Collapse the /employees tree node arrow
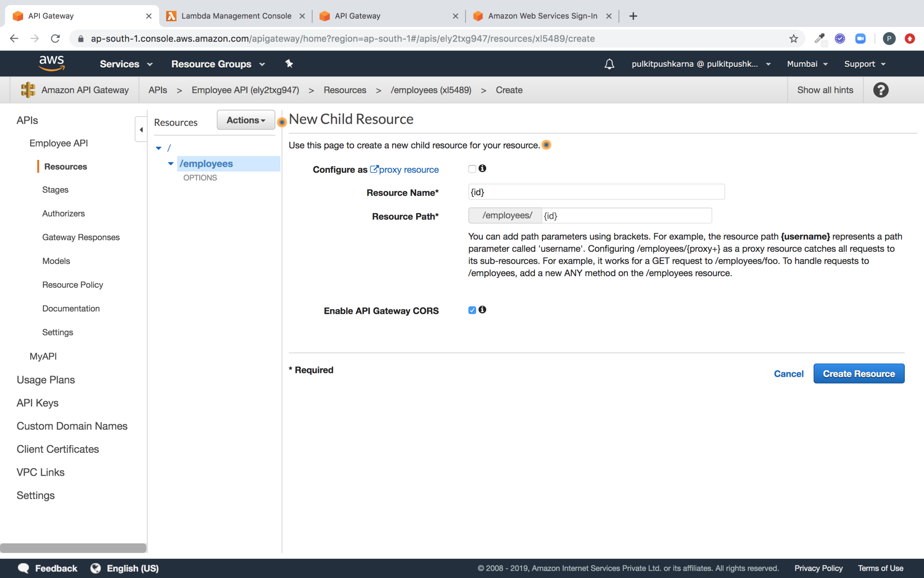This screenshot has width=924, height=578. pos(170,164)
